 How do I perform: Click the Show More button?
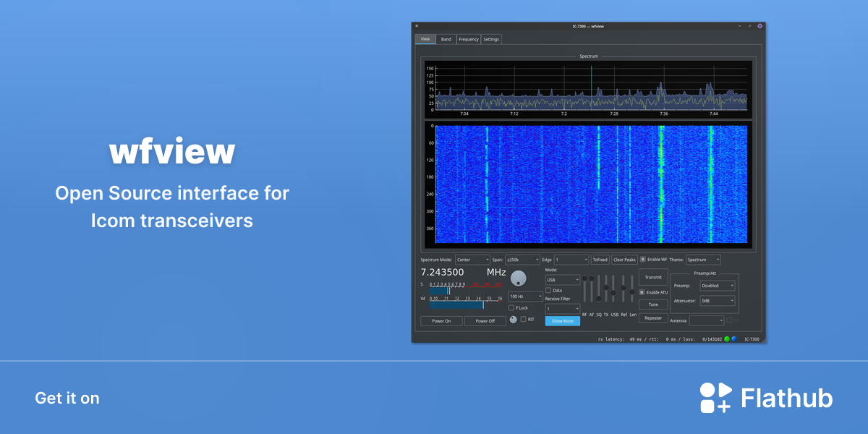[563, 321]
